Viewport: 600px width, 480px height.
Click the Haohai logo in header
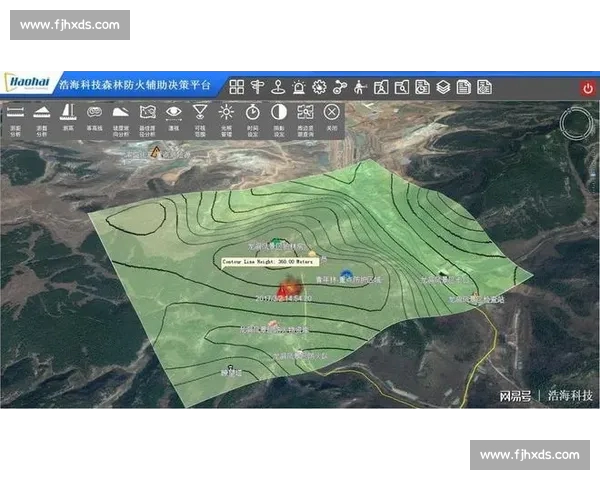coord(28,86)
